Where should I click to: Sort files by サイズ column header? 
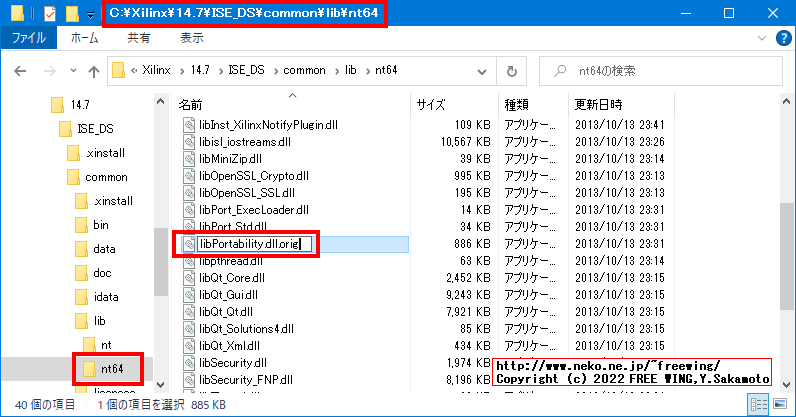430,105
